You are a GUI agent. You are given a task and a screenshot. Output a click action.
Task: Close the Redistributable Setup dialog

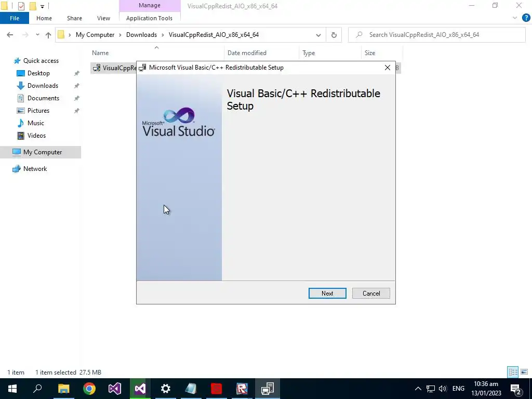(x=387, y=68)
